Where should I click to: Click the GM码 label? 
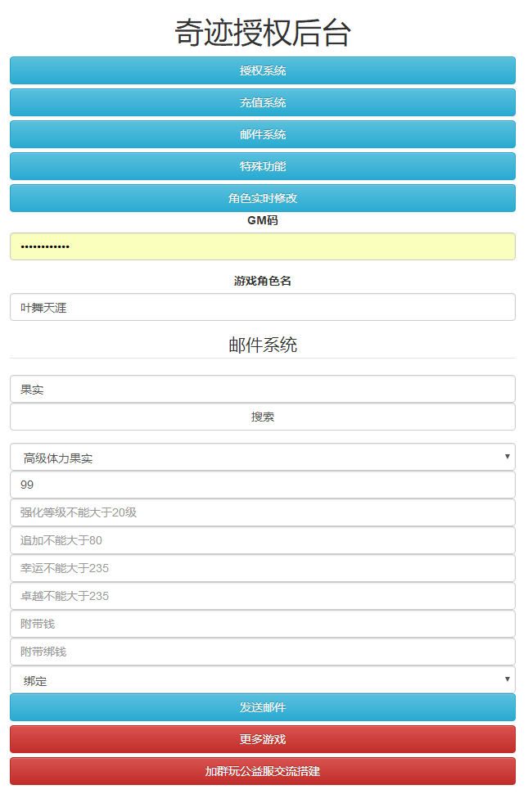click(263, 221)
